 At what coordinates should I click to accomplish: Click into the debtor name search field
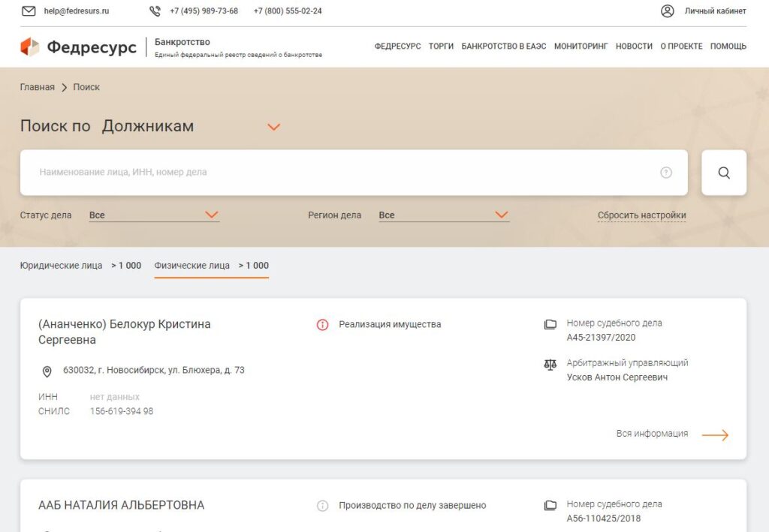click(345, 173)
